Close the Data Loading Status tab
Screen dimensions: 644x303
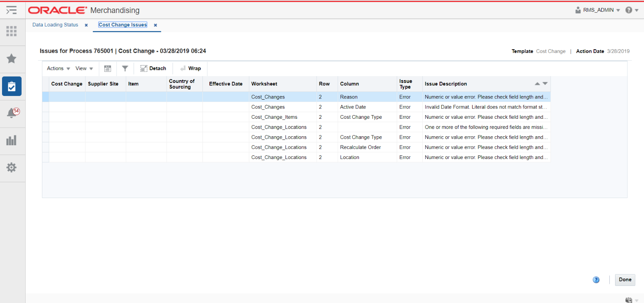[86, 25]
